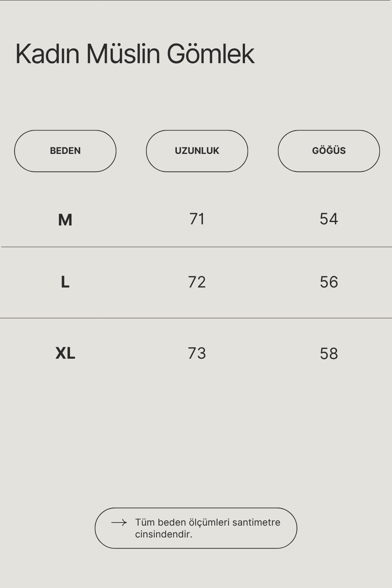The height and width of the screenshot is (588, 392).
Task: Click length value 73 for size XL
Action: pyautogui.click(x=197, y=353)
